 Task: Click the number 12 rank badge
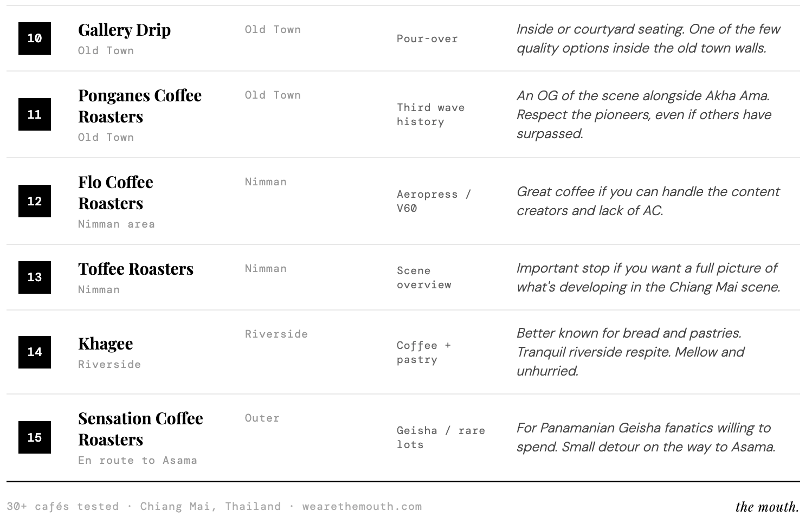tap(35, 201)
